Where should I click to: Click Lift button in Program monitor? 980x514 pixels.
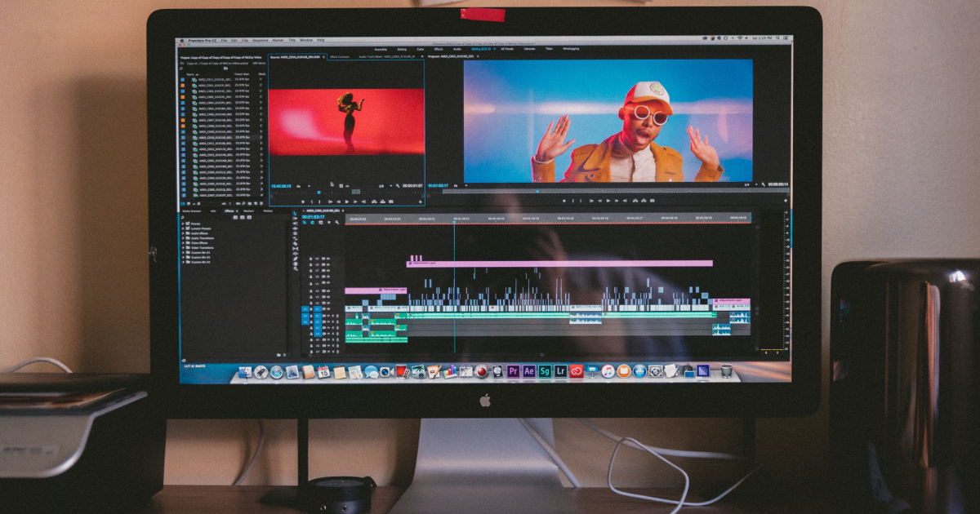click(x=635, y=201)
